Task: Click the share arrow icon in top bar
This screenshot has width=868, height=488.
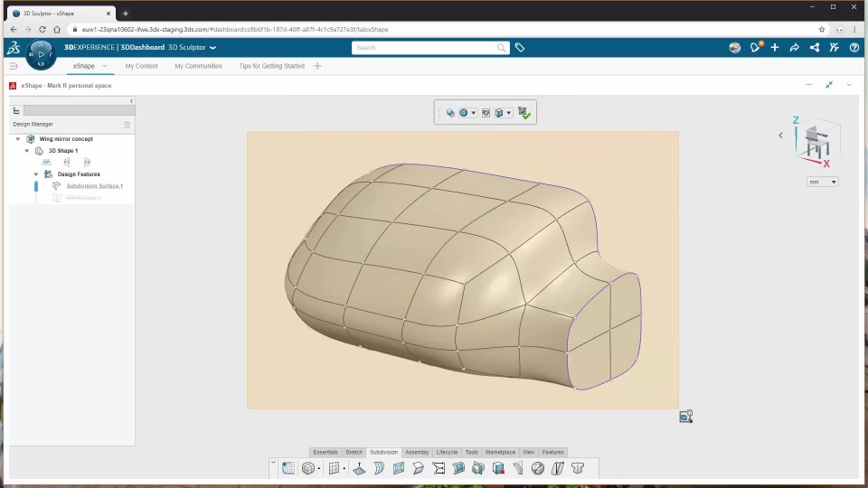Action: pos(794,48)
